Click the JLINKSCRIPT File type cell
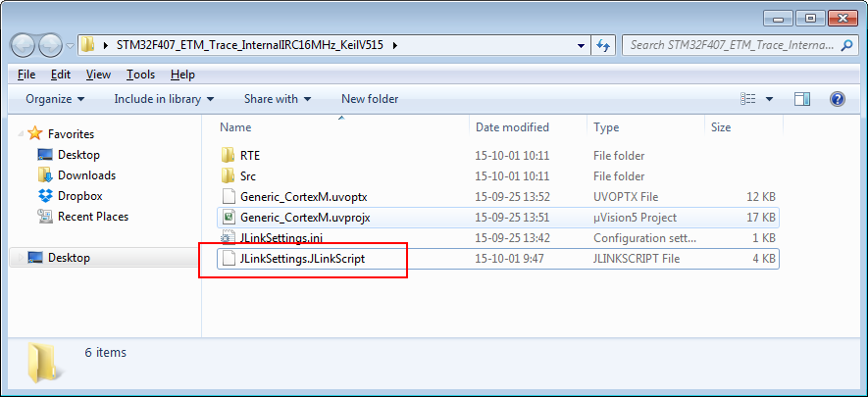Image resolution: width=868 pixels, height=397 pixels. (x=637, y=258)
